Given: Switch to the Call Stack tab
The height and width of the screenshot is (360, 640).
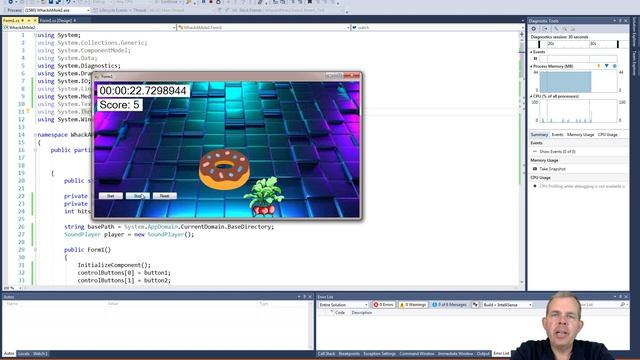Looking at the screenshot, I should 326,353.
